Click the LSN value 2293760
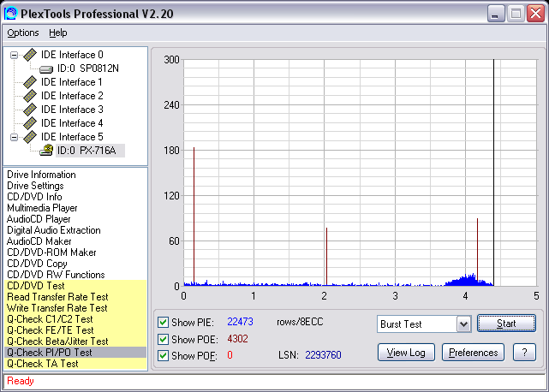The height and width of the screenshot is (392, 549). click(x=323, y=355)
